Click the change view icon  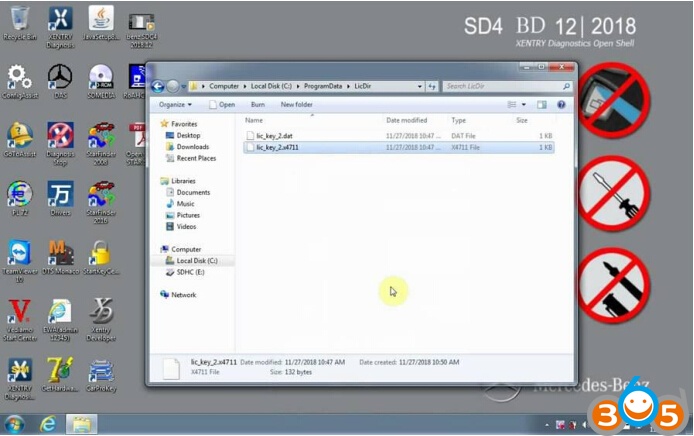[512, 104]
